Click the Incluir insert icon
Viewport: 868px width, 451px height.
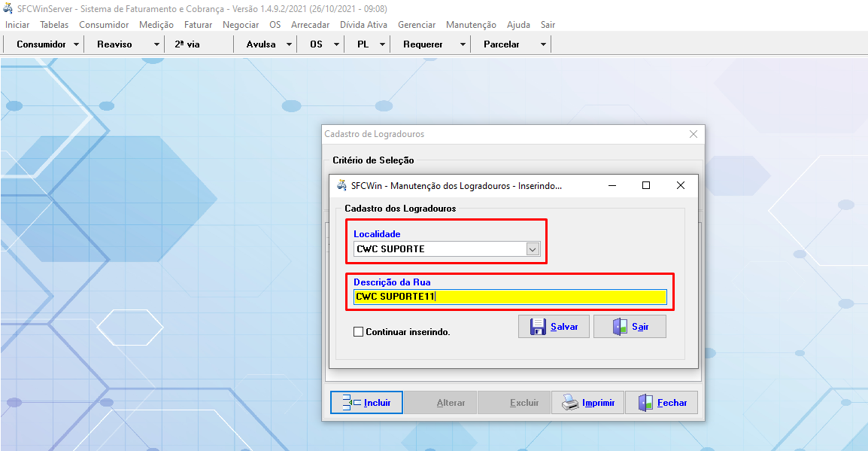[351, 403]
